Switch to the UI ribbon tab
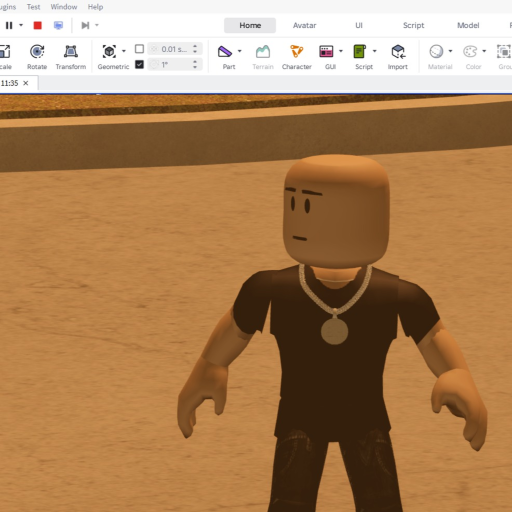The height and width of the screenshot is (512, 512). pos(359,25)
